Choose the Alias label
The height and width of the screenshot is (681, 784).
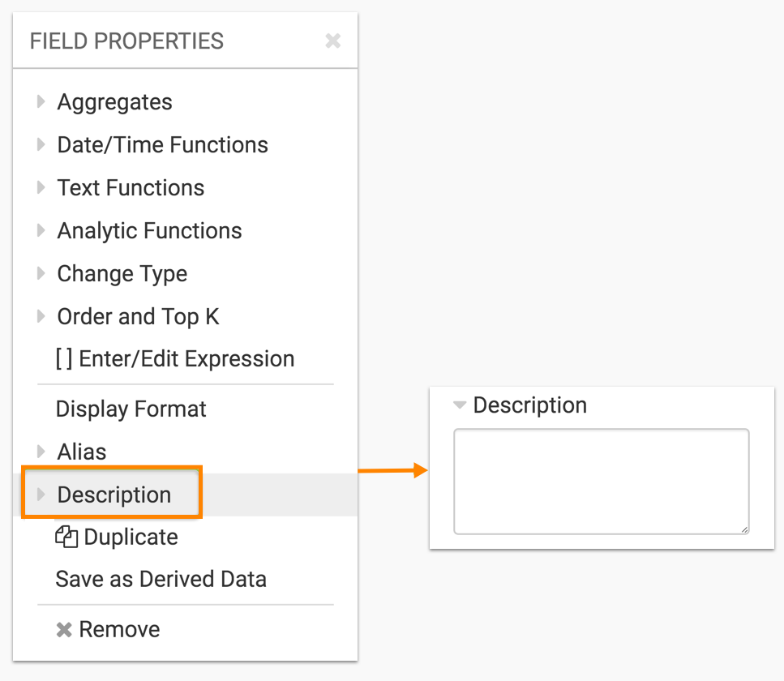81,452
